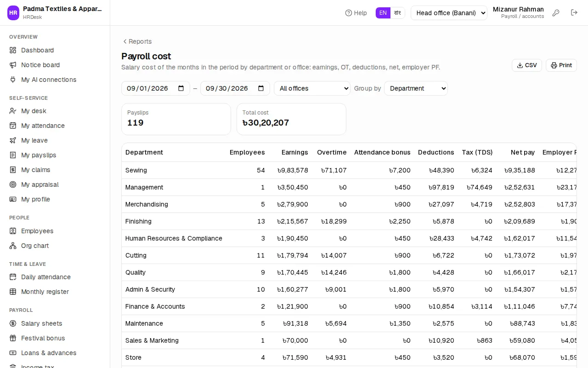Click the Sewing department row name
The width and height of the screenshot is (588, 368).
(x=136, y=170)
